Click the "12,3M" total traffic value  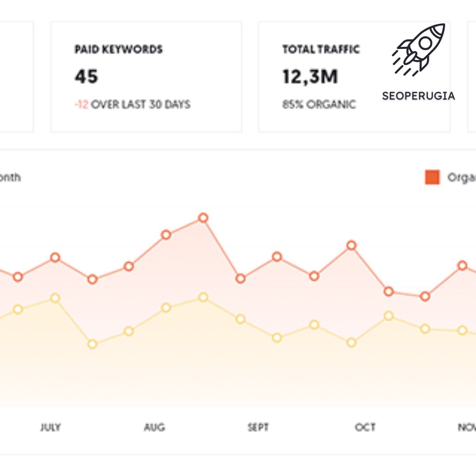click(x=310, y=77)
